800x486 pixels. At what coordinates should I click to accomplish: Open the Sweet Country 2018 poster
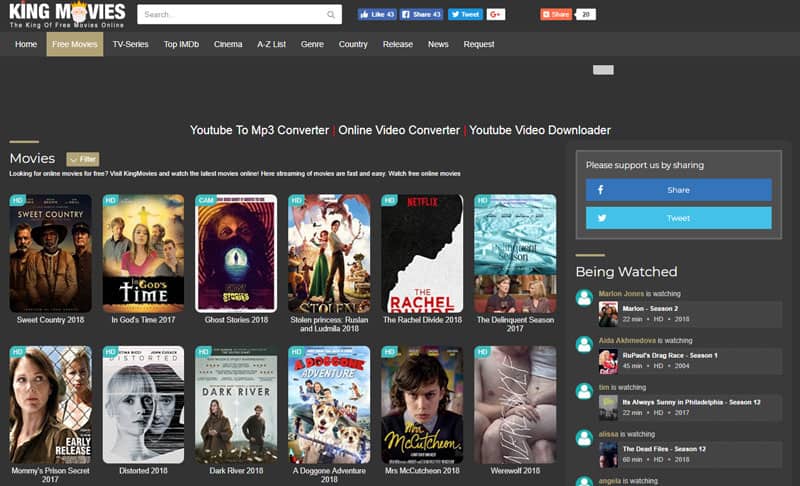pos(50,253)
